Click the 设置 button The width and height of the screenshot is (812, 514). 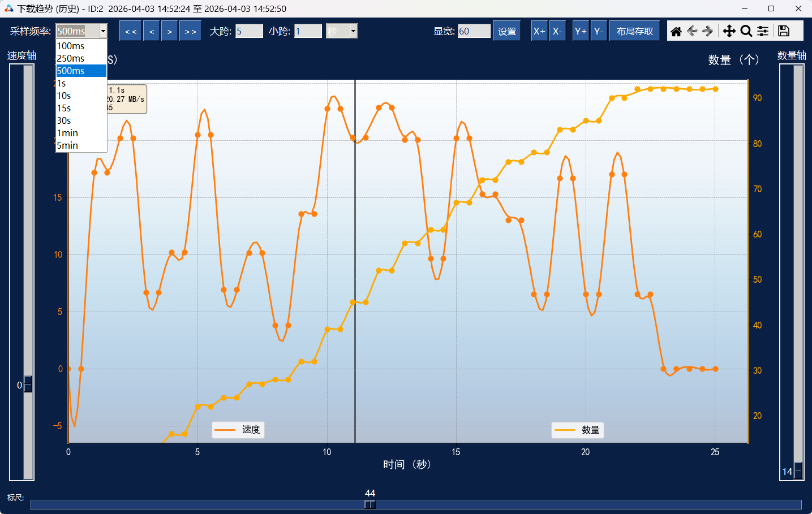[x=506, y=31]
